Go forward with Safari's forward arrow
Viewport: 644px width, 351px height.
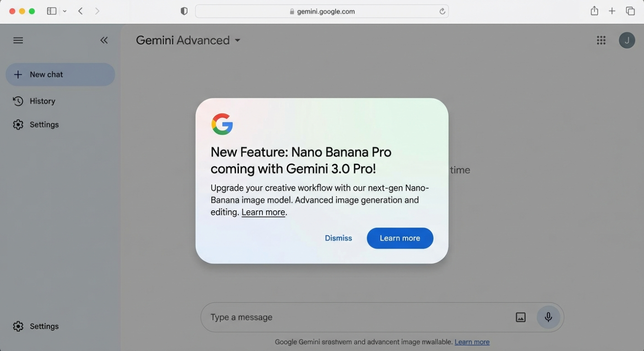97,11
